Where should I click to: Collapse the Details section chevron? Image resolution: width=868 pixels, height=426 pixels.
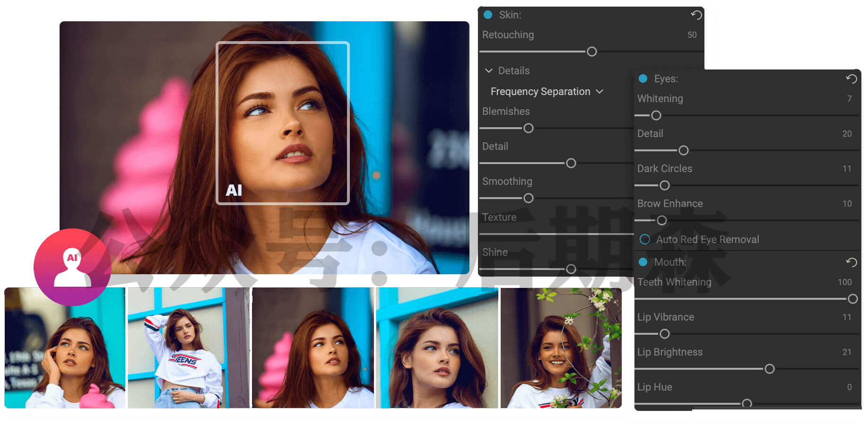point(489,70)
